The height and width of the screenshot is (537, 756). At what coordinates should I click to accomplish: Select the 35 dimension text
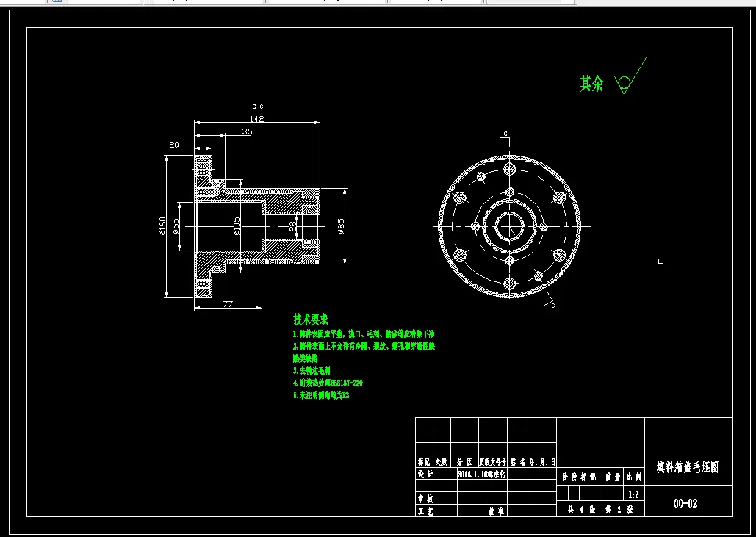point(247,131)
